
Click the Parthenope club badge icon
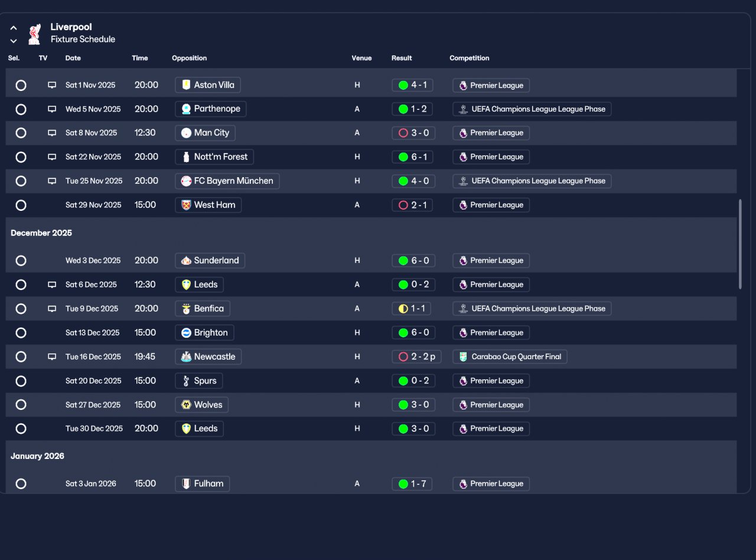tap(186, 109)
